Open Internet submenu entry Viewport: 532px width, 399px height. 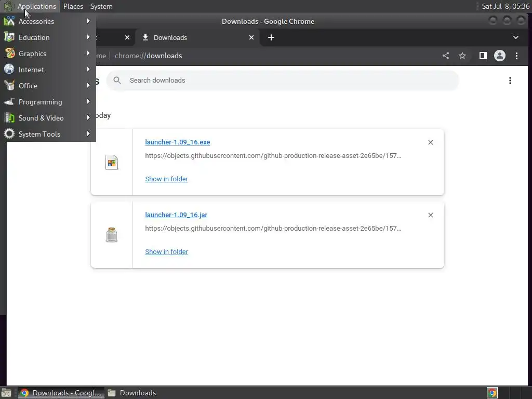click(x=48, y=70)
